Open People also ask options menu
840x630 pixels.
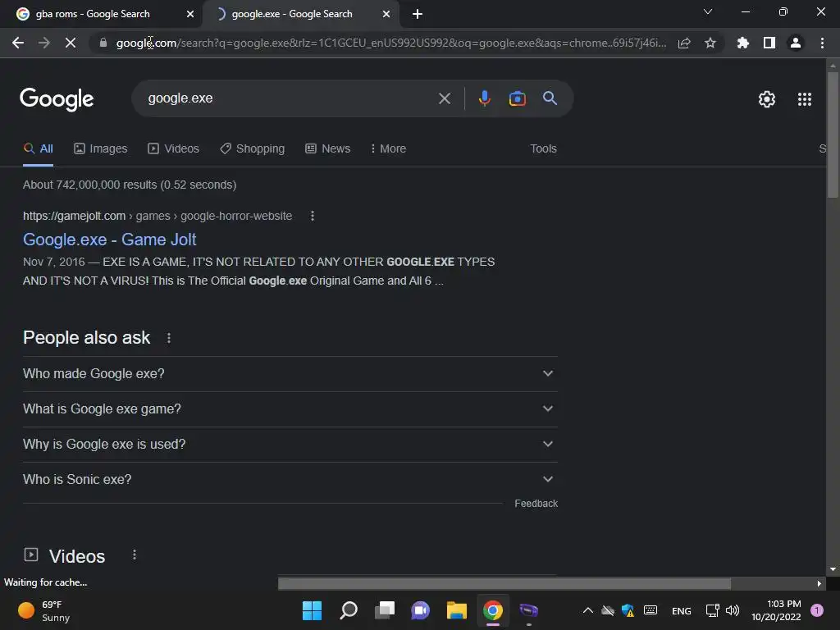point(169,338)
